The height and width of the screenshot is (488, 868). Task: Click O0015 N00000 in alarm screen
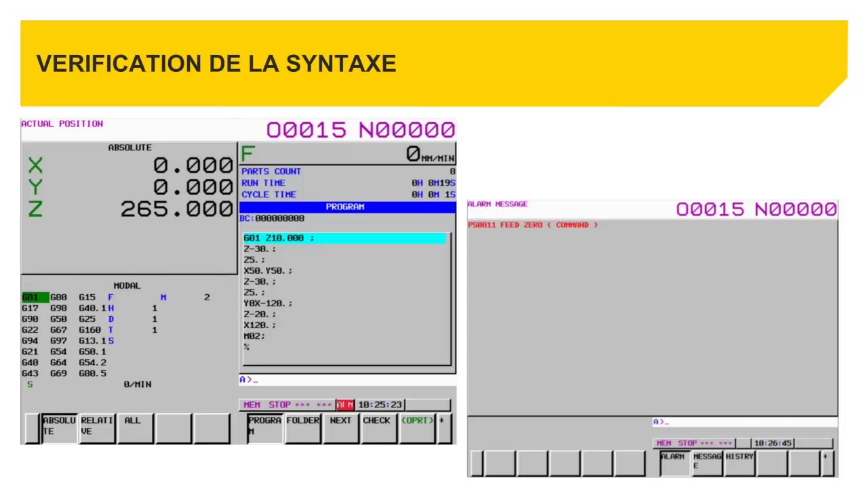[756, 209]
